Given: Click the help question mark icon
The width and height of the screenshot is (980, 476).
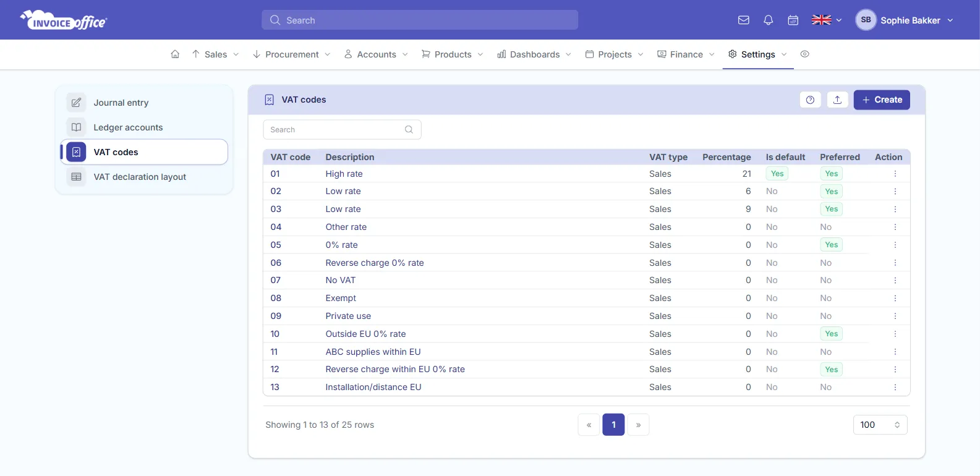Looking at the screenshot, I should click(x=810, y=100).
